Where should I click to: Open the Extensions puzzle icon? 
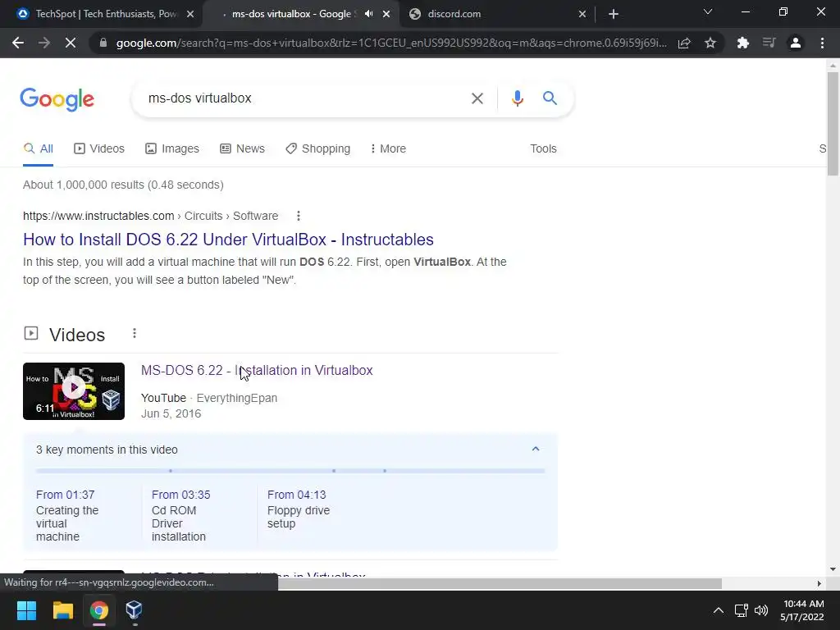[742, 43]
